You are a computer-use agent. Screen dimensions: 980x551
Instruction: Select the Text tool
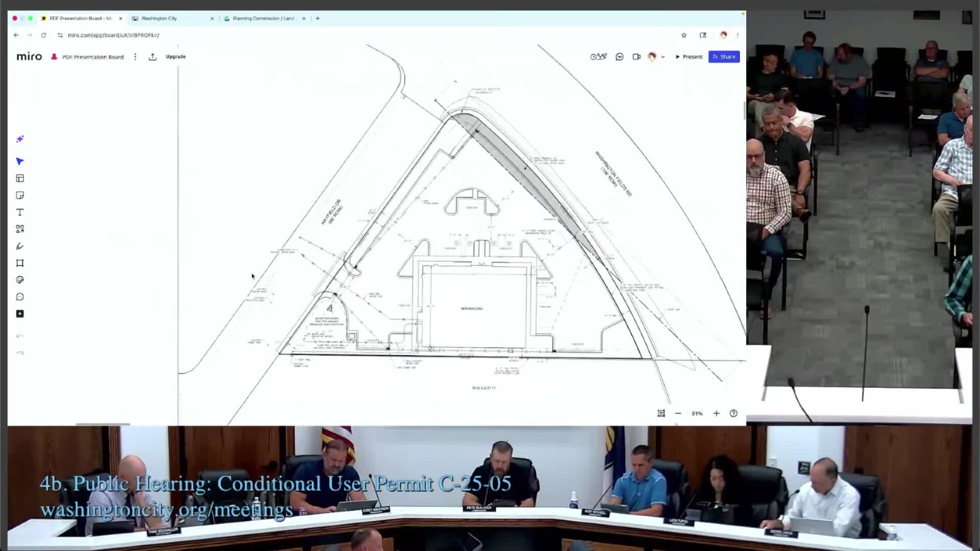(x=20, y=212)
